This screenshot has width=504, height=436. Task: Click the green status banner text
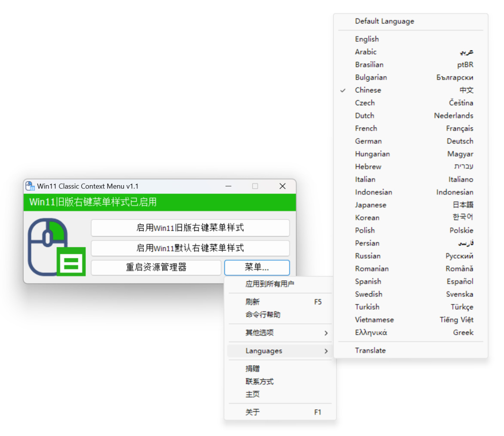(x=93, y=202)
